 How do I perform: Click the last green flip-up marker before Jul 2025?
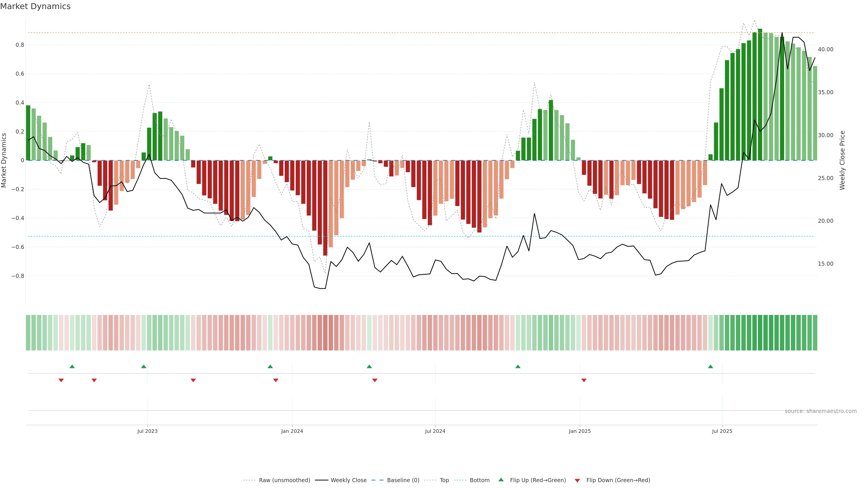710,366
